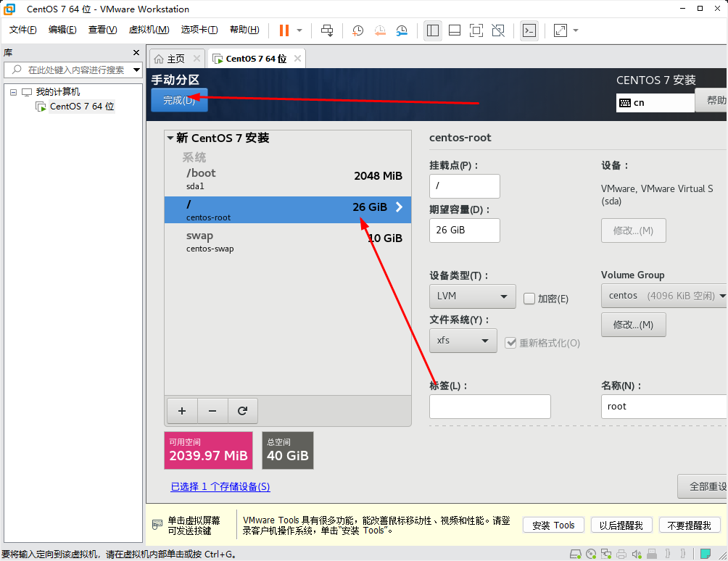This screenshot has height=561, width=728.
Task: Click the 标签(L) input field
Action: (489, 407)
